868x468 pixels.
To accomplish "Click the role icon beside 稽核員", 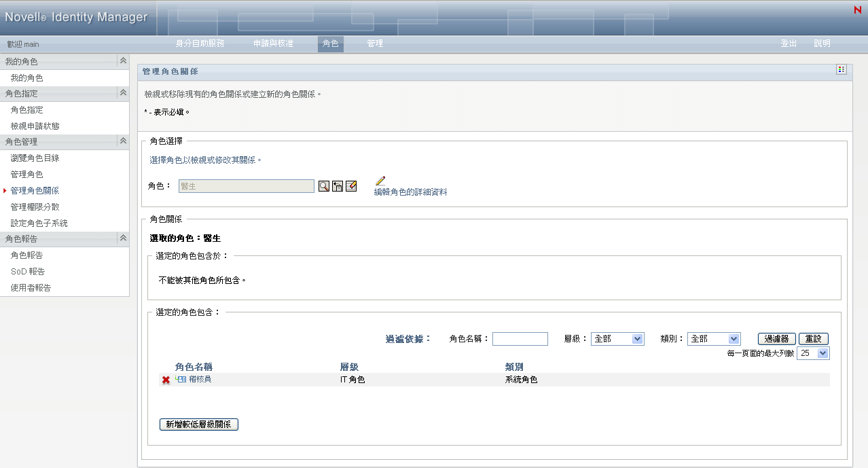I will [181, 379].
